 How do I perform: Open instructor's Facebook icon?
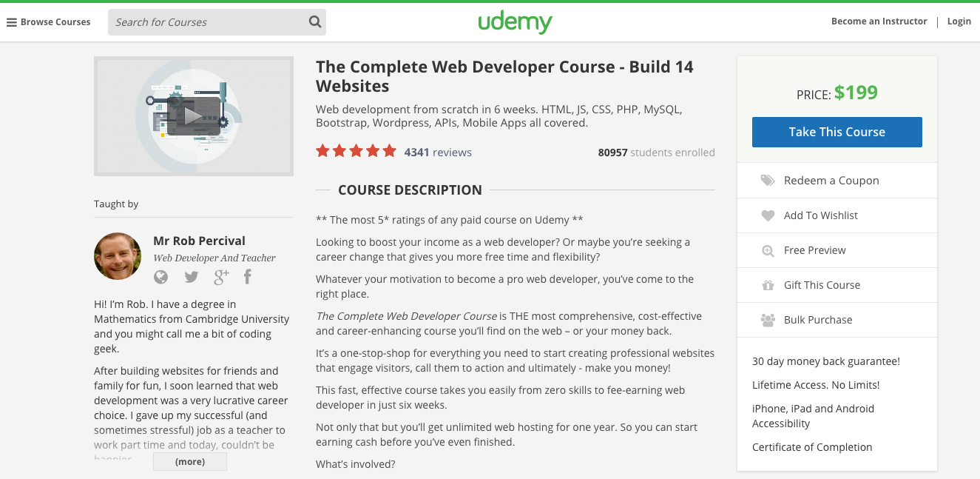point(248,277)
